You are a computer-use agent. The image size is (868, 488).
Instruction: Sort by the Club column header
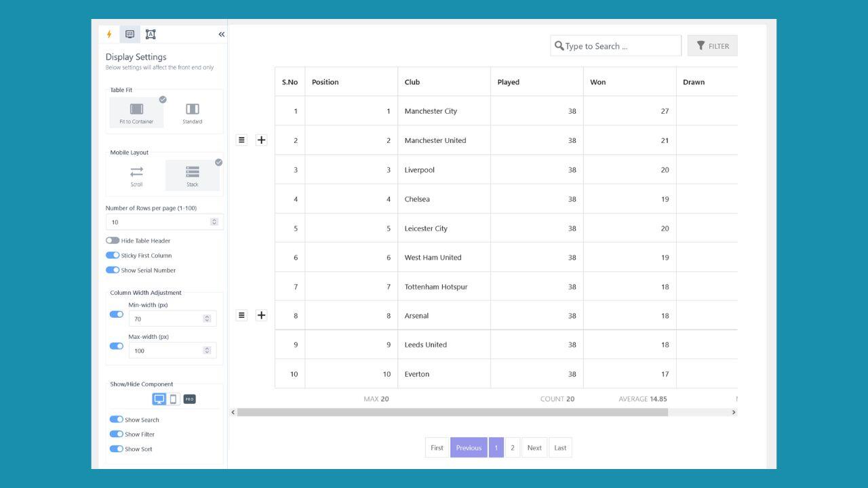[x=444, y=82]
